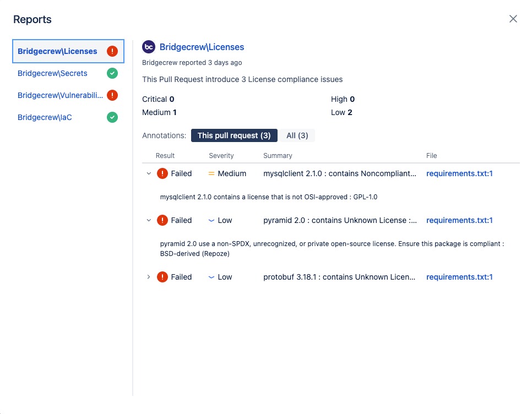The width and height of the screenshot is (532, 414).
Task: Open requirements.txt:1 link for protobuf
Action: pyautogui.click(x=459, y=277)
